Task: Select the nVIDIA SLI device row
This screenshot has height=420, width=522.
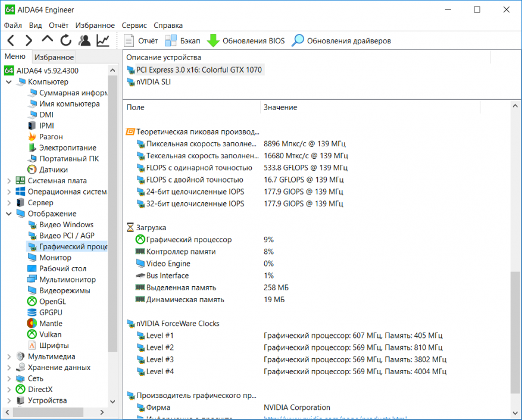Action: [149, 82]
